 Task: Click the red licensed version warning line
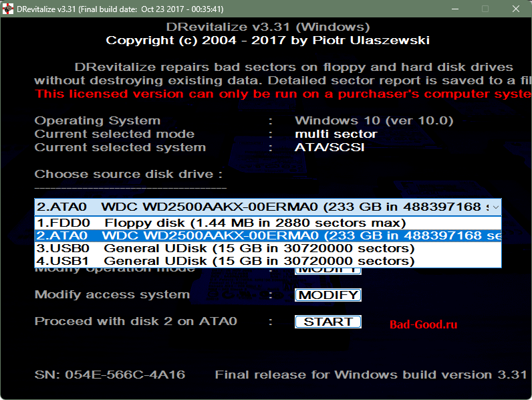pos(282,94)
